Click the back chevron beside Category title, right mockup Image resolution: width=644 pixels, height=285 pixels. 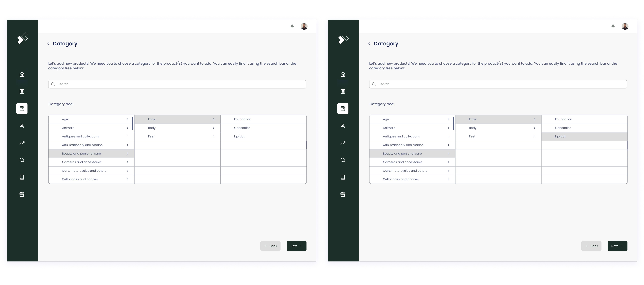(x=369, y=44)
